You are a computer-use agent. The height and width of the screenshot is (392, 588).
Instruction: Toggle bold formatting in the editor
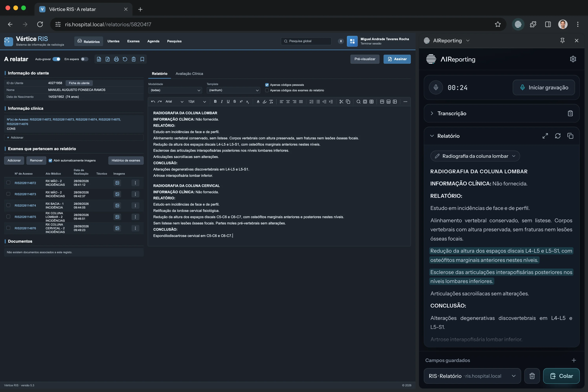point(215,102)
